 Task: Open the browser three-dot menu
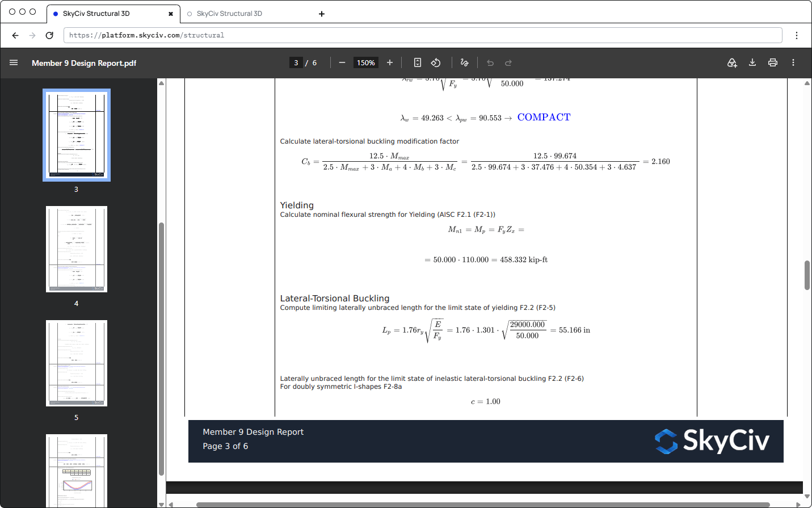tap(797, 35)
